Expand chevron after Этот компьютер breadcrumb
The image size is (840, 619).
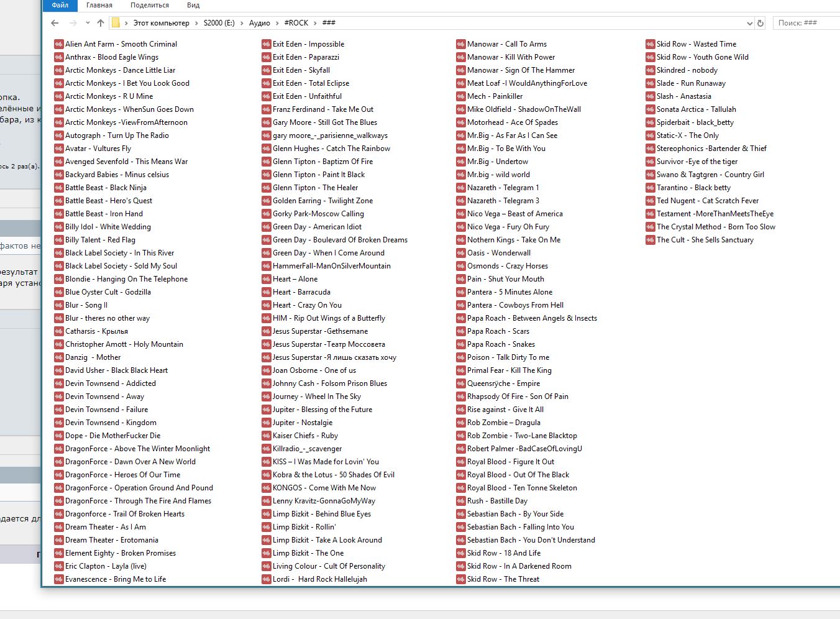tap(196, 23)
